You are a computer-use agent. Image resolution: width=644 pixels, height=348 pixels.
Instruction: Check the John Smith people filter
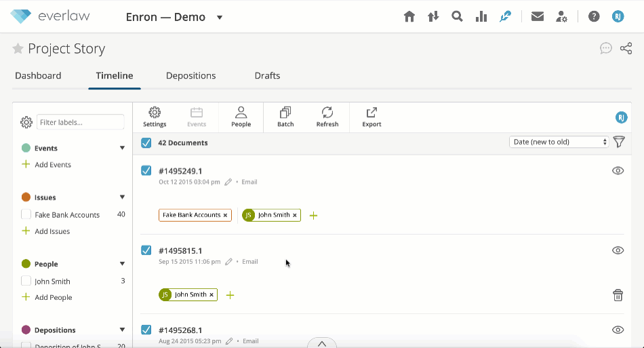tap(26, 281)
